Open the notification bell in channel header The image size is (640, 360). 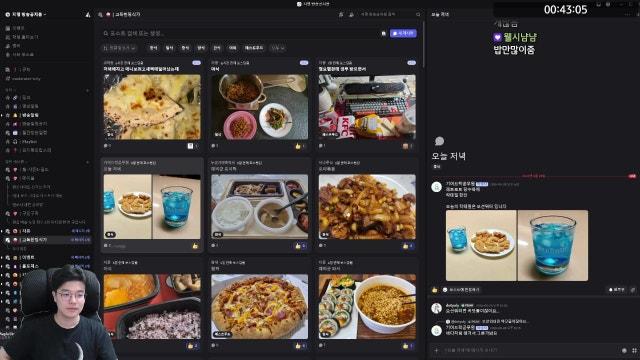351,15
